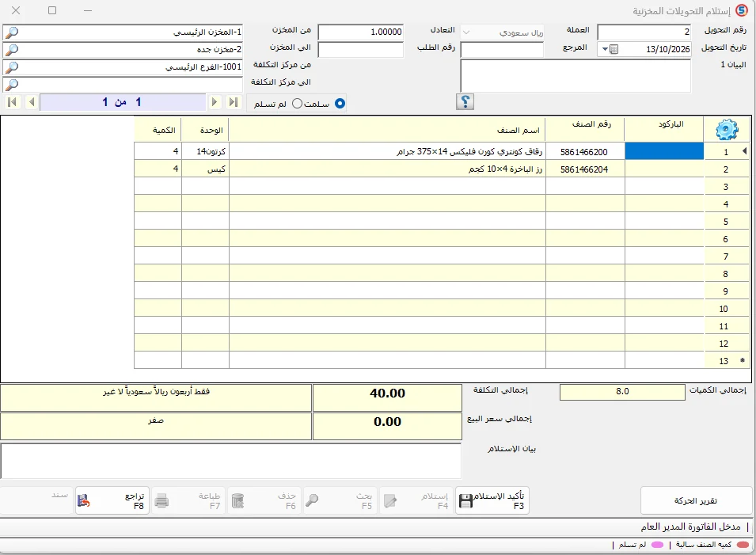The width and height of the screenshot is (756, 555).
Task: Go to previous record navigation arrow
Action: pyautogui.click(x=32, y=102)
